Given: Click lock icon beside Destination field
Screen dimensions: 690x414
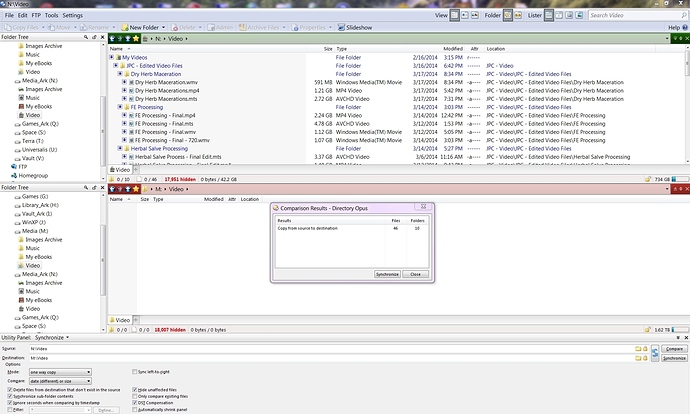Looking at the screenshot, I should click(645, 358).
